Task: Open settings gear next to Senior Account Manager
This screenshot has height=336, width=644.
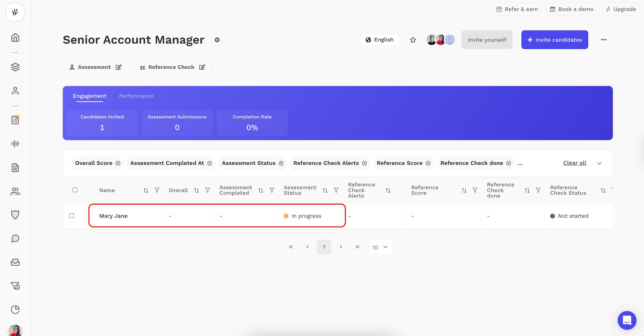Action: coord(217,40)
